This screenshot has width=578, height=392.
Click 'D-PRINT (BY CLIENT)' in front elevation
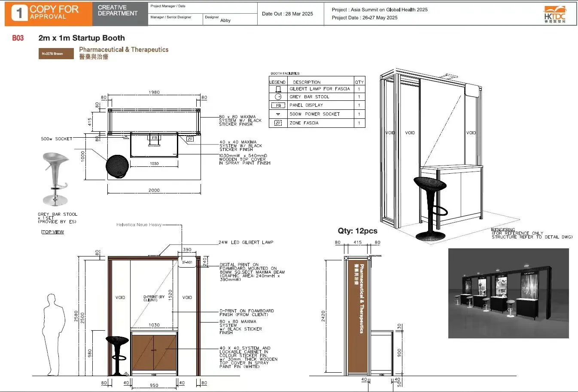point(154,299)
